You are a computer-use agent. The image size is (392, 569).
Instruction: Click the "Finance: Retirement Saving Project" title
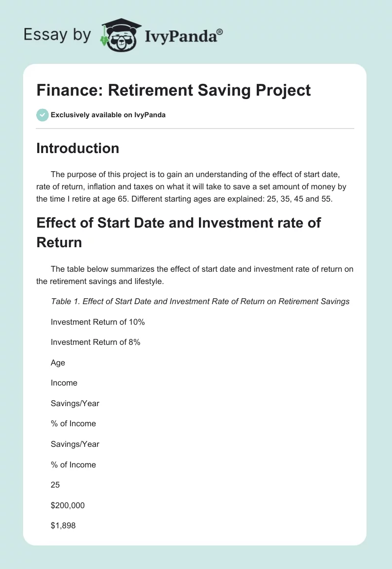[173, 90]
